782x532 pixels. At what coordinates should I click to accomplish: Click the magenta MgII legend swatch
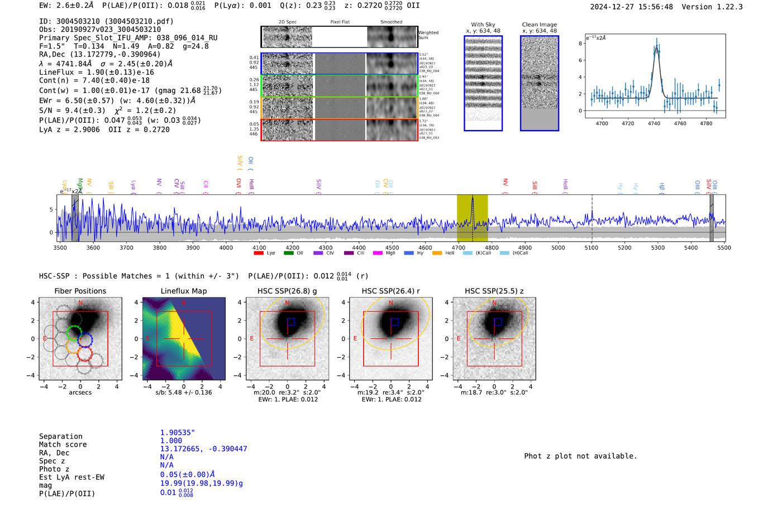coord(378,253)
